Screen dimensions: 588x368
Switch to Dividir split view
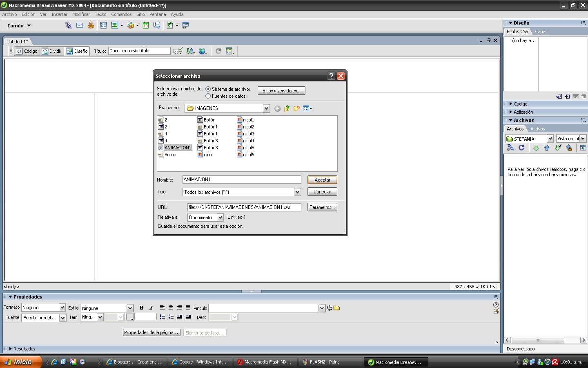pyautogui.click(x=52, y=51)
